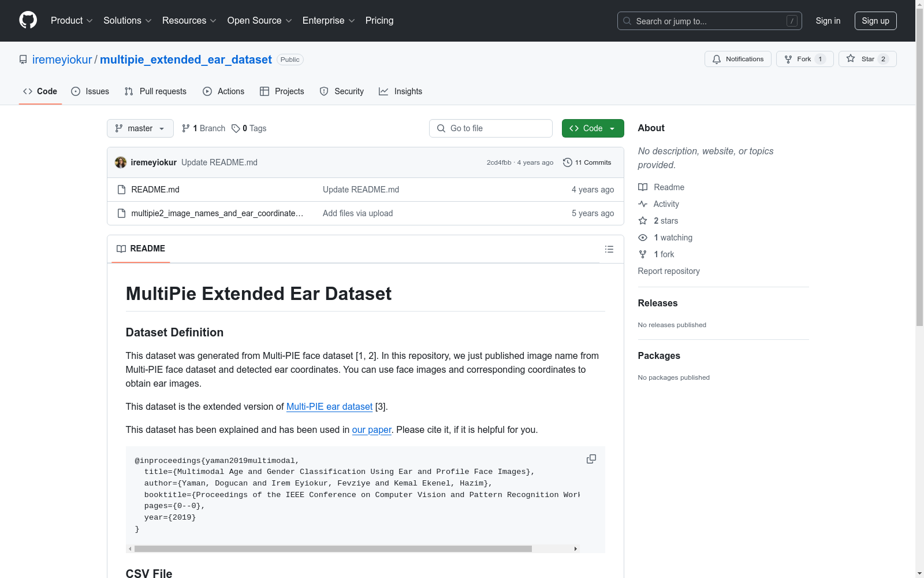View the Insights tab
Viewport: 924px width, 578px height.
pyautogui.click(x=400, y=91)
